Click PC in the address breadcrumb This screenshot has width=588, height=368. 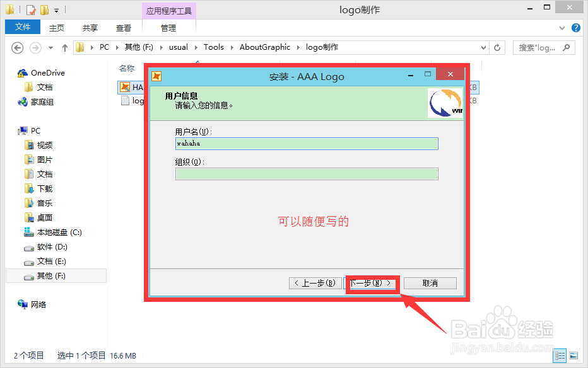[104, 47]
